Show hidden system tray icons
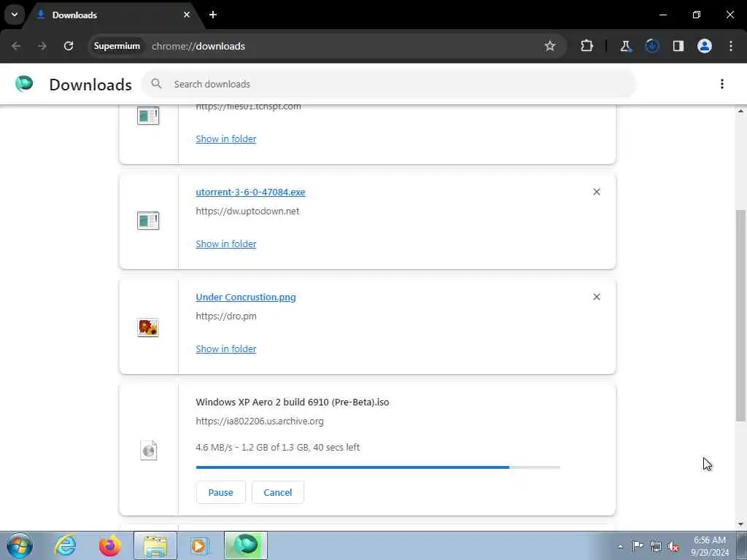 coord(620,546)
